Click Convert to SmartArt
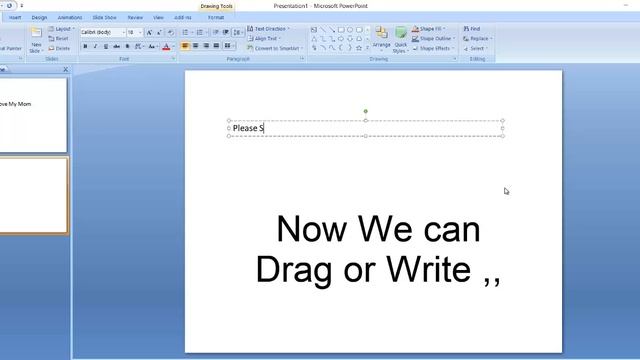 [275, 48]
